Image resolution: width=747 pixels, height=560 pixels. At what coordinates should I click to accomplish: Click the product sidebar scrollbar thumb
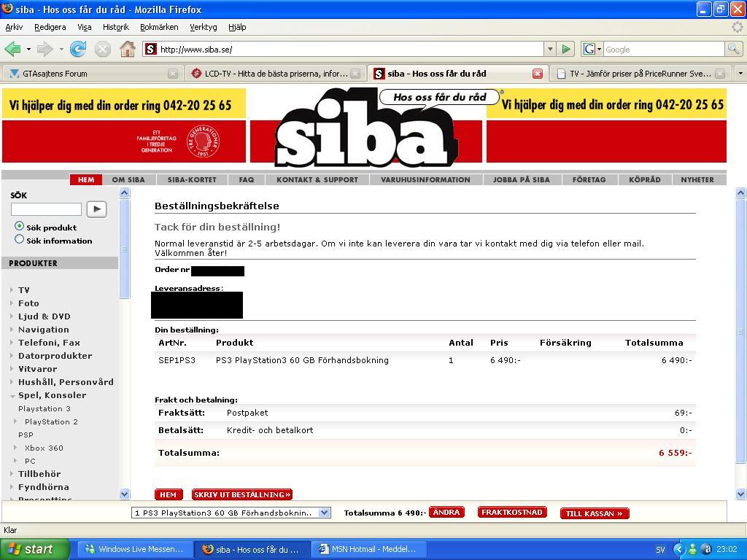click(x=125, y=249)
